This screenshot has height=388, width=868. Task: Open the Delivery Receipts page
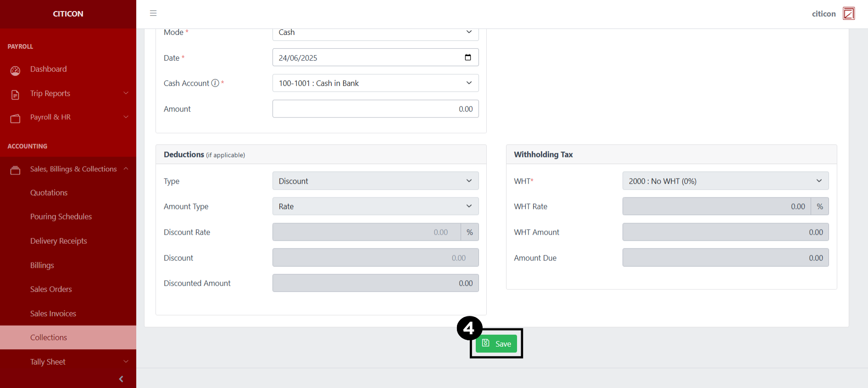coord(58,241)
